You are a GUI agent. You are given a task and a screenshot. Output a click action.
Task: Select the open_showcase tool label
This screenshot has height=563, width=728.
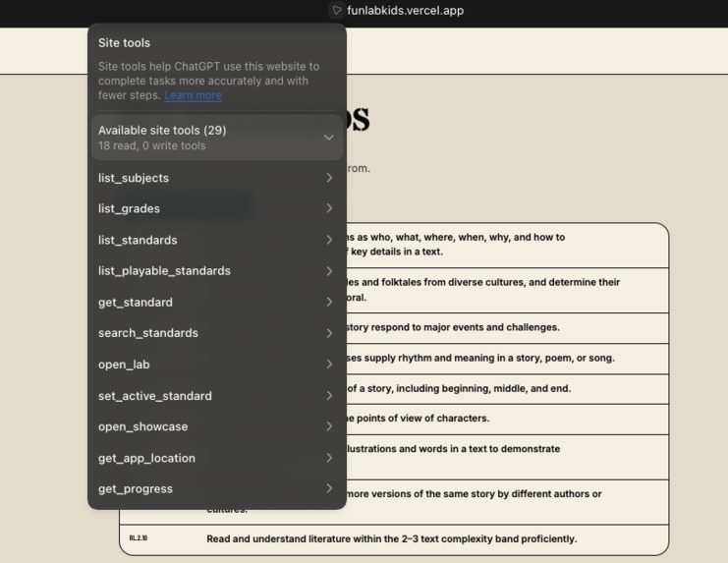(142, 426)
